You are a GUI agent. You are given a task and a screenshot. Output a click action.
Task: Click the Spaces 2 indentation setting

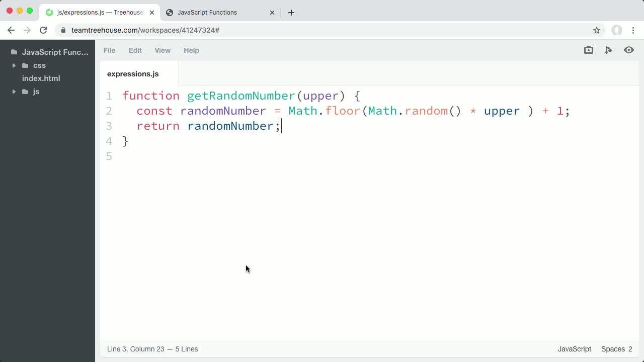tap(616, 349)
